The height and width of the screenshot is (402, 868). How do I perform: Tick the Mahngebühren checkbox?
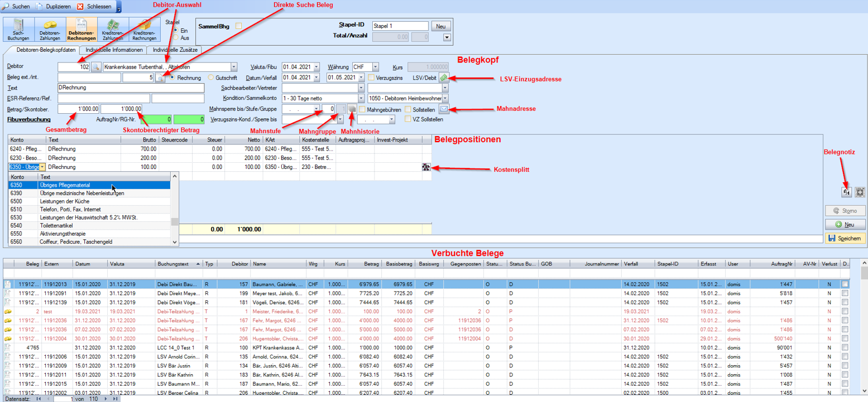point(362,110)
